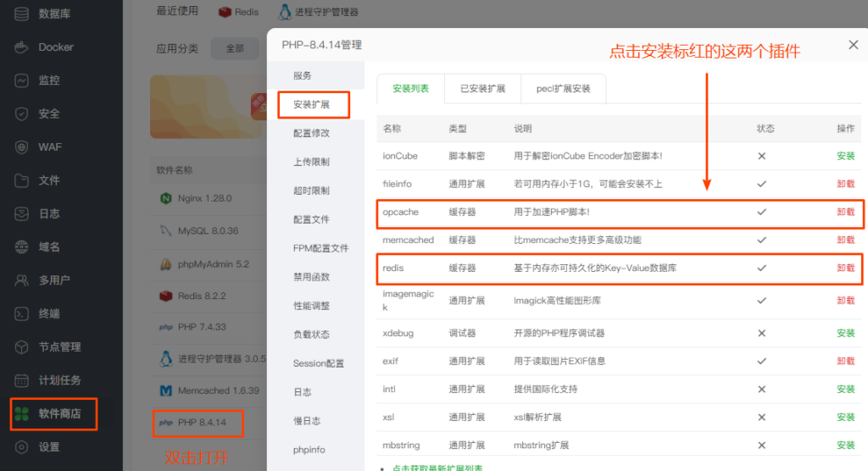The image size is (868, 471).
Task: Click the 设置 settings gear icon
Action: (21, 447)
